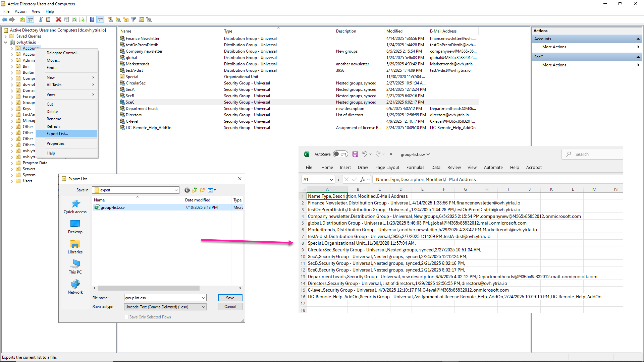This screenshot has height=362, width=644.
Task: Switch to Excel Page Layout tab
Action: pos(387,168)
